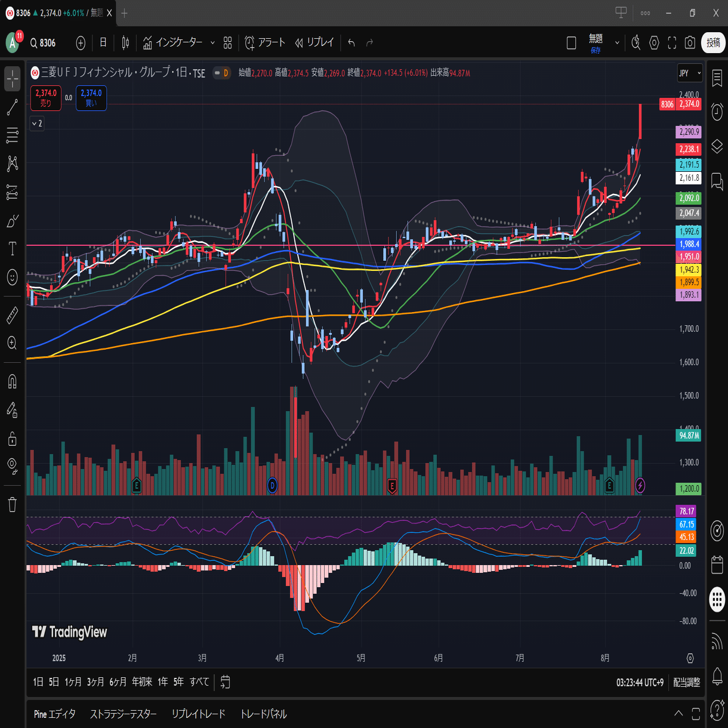Open the indicator templates grid
The image size is (728, 728).
click(x=228, y=42)
